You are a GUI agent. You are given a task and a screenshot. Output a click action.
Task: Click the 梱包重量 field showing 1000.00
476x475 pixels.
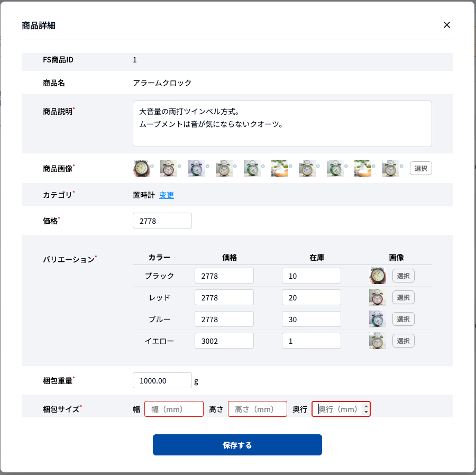[x=162, y=380]
